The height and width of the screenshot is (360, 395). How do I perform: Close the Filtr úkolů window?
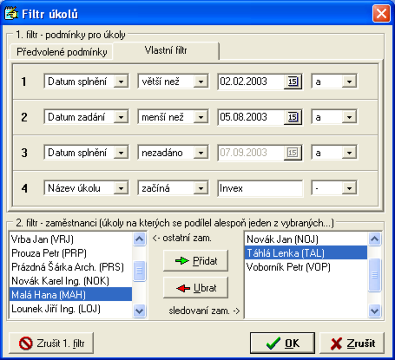click(x=381, y=14)
